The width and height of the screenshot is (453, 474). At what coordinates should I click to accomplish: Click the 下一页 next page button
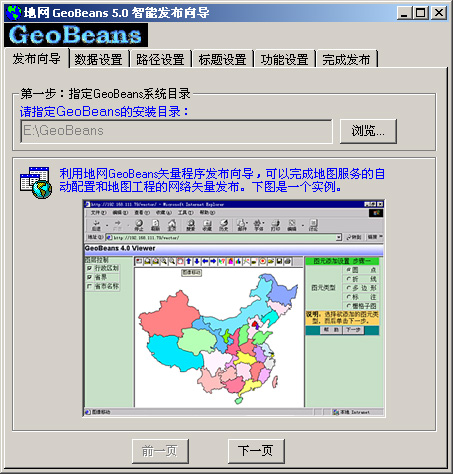click(x=256, y=451)
